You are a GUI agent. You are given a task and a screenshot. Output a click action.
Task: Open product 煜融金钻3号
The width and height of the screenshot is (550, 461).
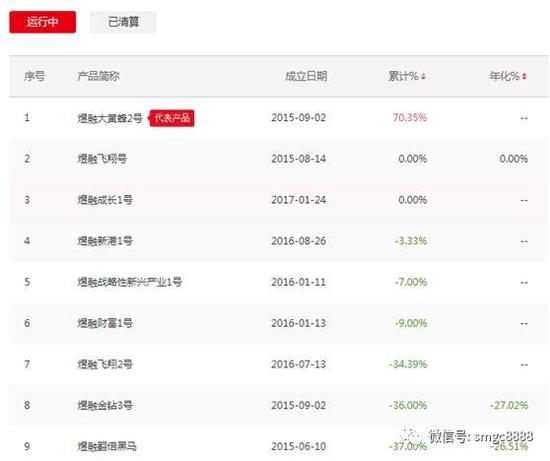coord(105,405)
